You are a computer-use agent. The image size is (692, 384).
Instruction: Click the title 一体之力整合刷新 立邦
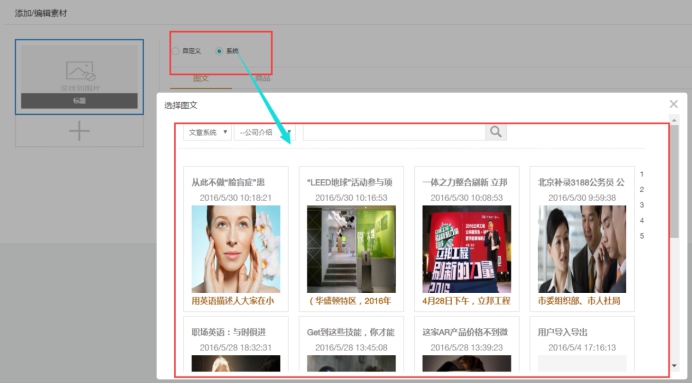465,182
